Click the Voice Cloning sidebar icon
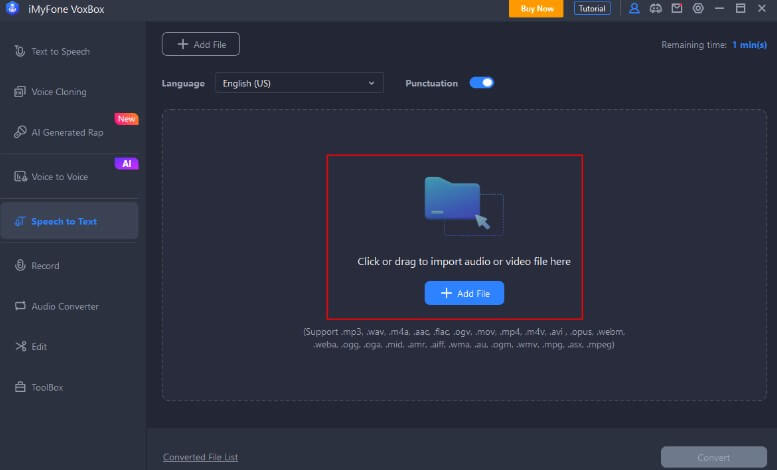Viewport: 777px width, 470px height. [20, 92]
